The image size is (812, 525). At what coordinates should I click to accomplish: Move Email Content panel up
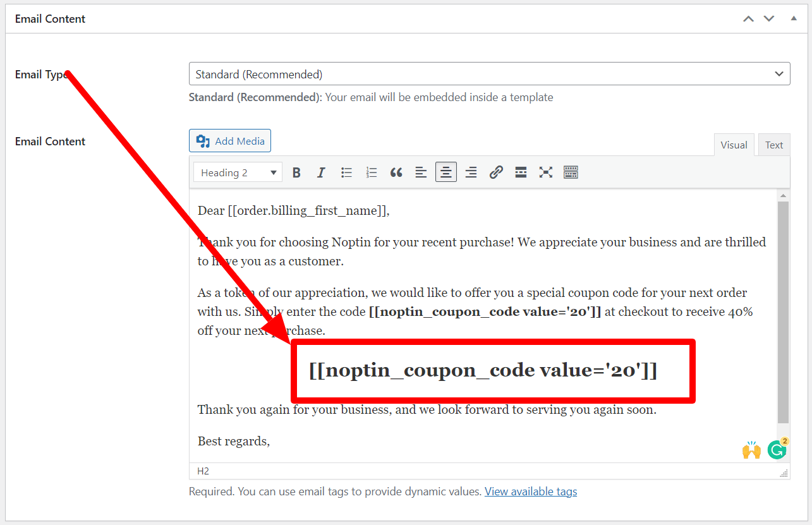click(748, 19)
